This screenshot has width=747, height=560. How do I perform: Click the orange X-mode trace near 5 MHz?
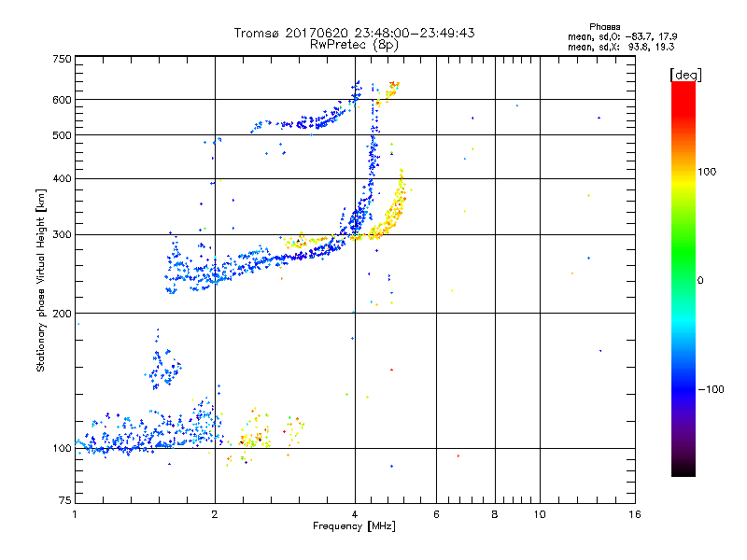tap(388, 209)
